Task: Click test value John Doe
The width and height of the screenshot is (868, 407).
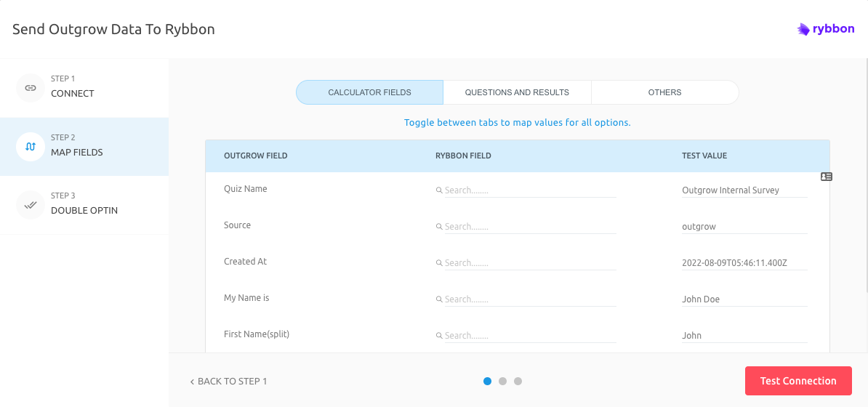Action: pyautogui.click(x=744, y=299)
